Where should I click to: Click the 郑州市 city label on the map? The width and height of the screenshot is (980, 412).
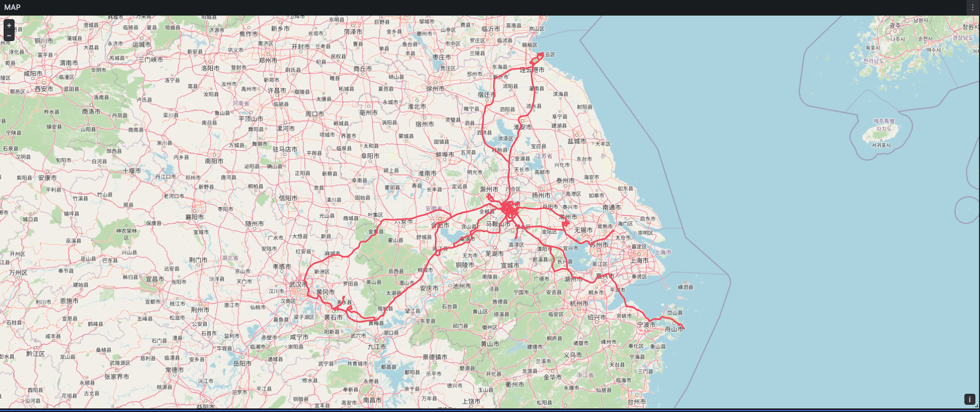pos(268,60)
